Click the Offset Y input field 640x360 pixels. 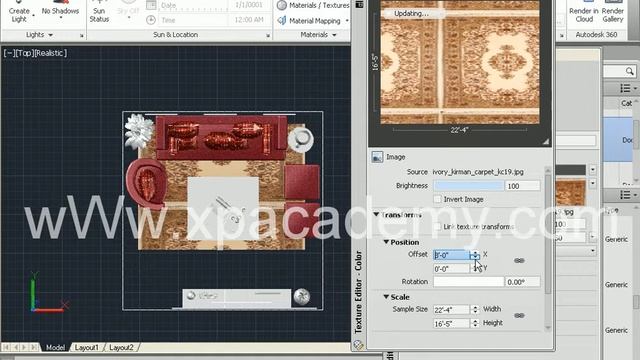pyautogui.click(x=451, y=269)
